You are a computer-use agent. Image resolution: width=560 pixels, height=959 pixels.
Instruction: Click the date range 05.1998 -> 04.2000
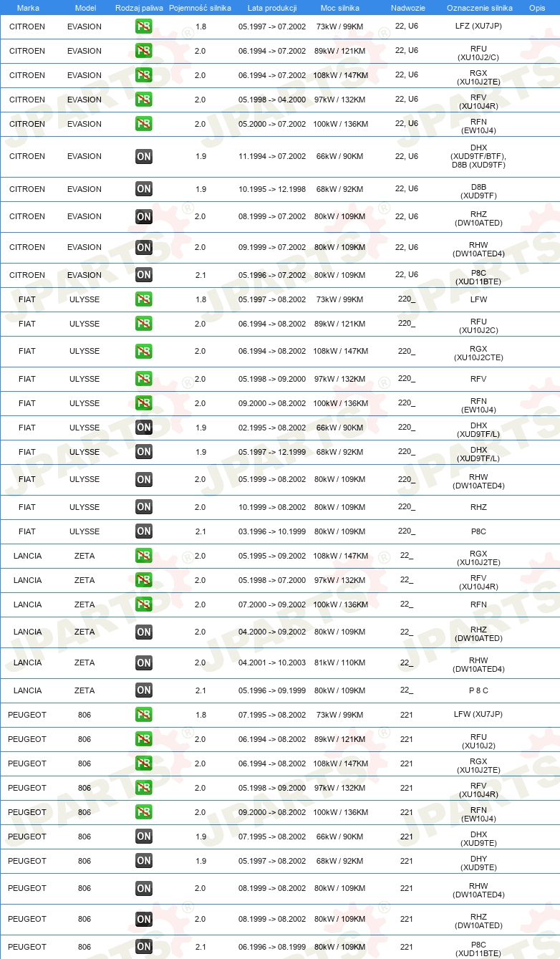tap(272, 100)
